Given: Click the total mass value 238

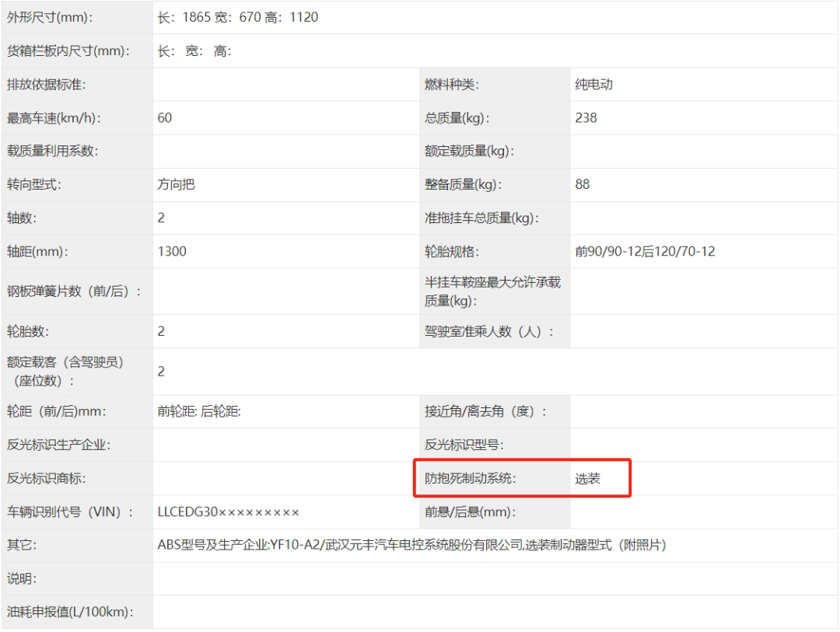Looking at the screenshot, I should (x=586, y=117).
